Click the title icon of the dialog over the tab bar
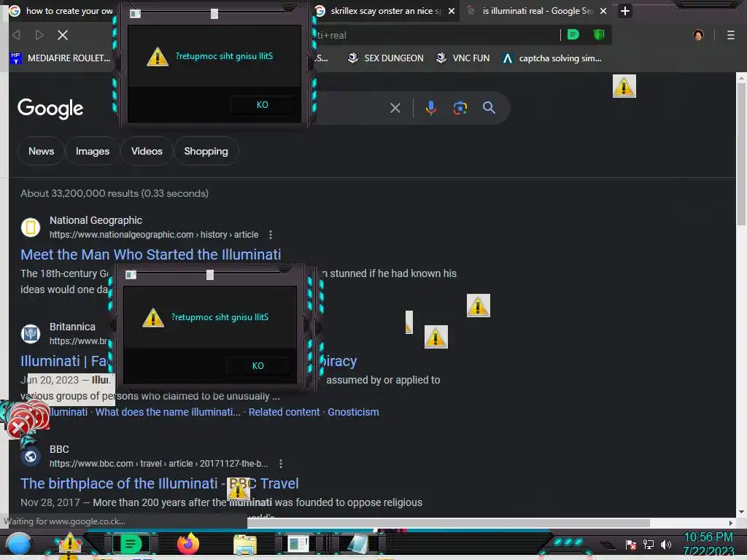The image size is (747, 560). 135,14
